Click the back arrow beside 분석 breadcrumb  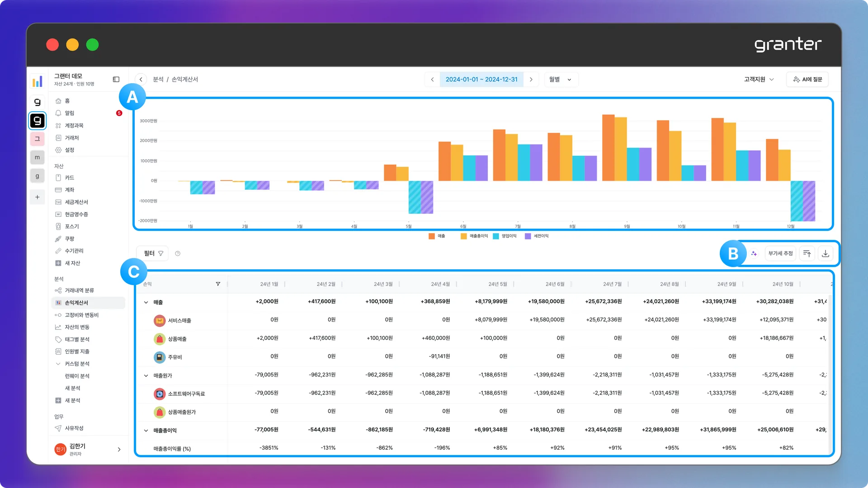coord(141,80)
